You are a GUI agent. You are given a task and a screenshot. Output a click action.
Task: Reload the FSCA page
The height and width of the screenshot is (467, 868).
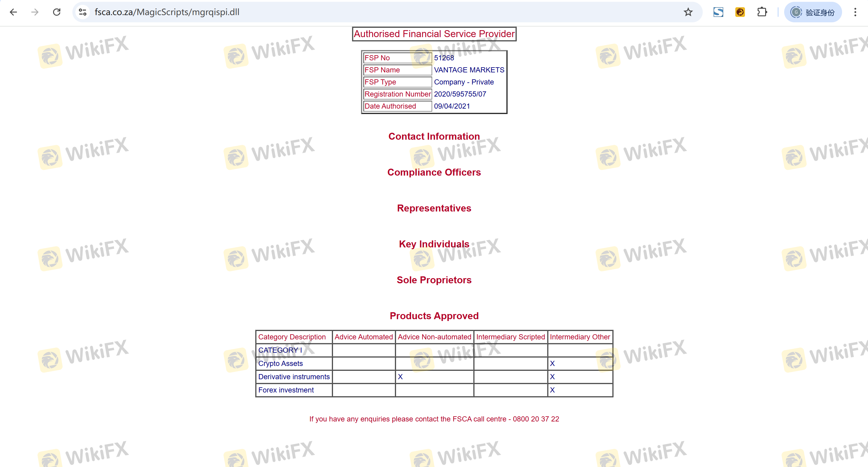(57, 12)
